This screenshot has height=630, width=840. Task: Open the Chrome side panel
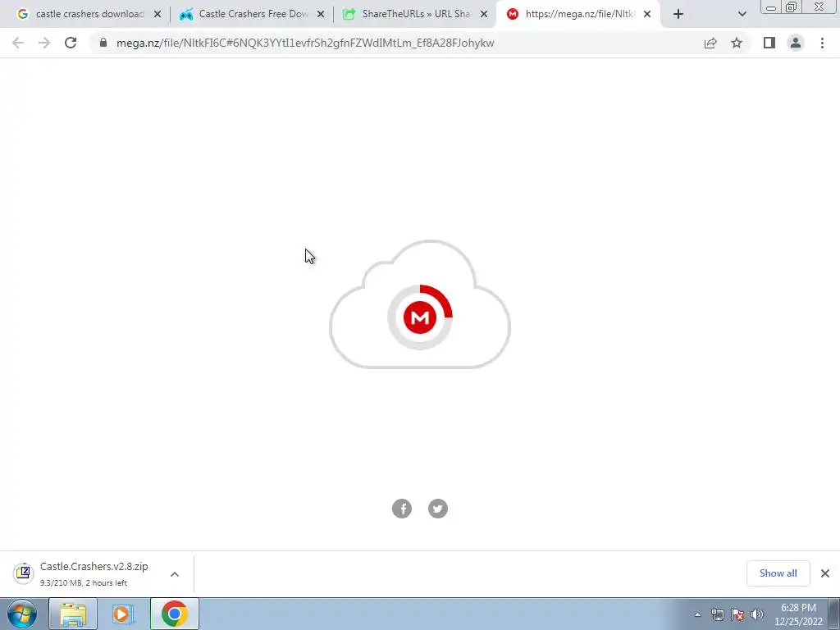[769, 43]
